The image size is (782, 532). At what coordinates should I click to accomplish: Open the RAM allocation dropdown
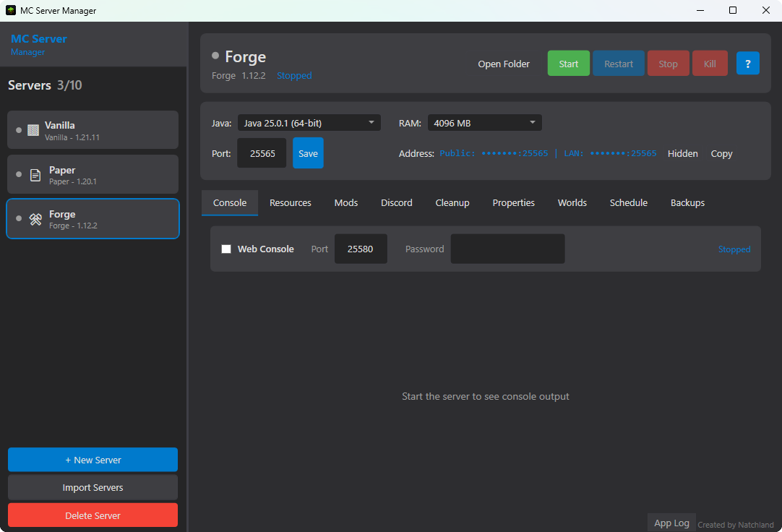[x=484, y=122]
